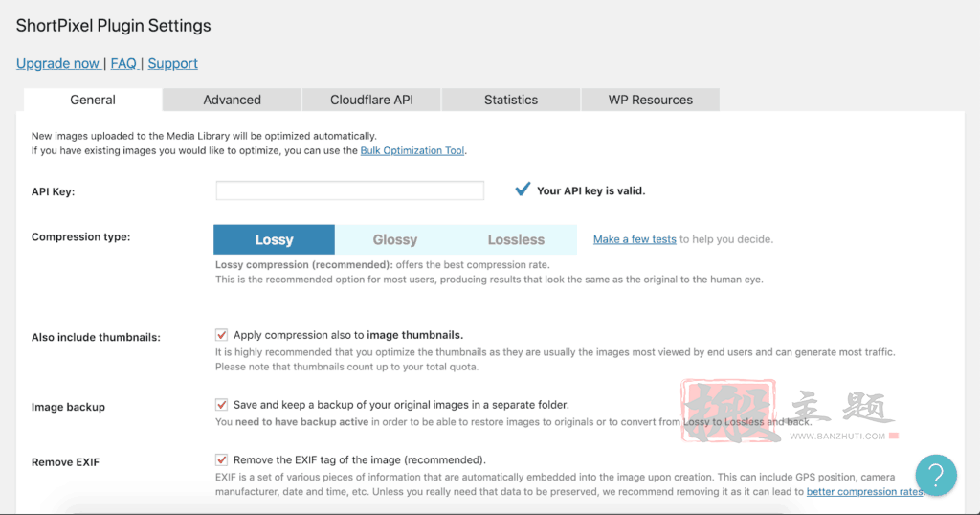The height and width of the screenshot is (515, 980).
Task: Open the Statistics tab
Action: pyautogui.click(x=511, y=100)
